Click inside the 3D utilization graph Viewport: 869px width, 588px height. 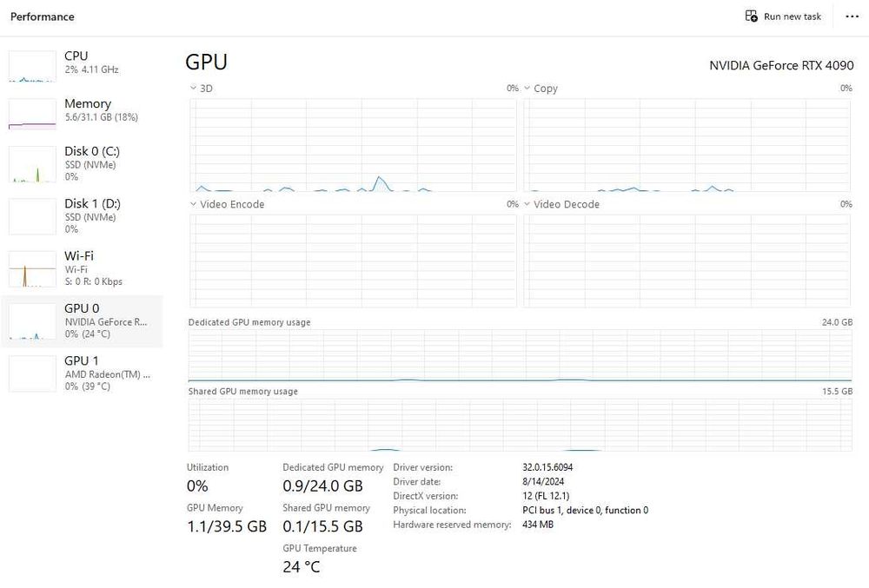click(352, 144)
